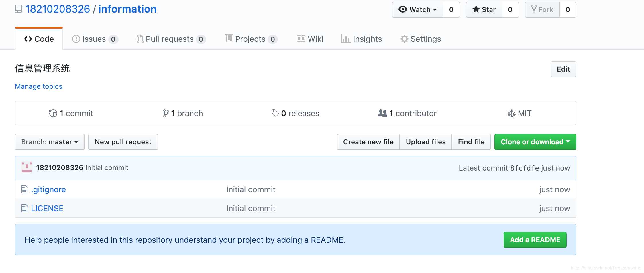Star the repository with the Star button
Image resolution: width=644 pixels, height=273 pixels.
pos(484,10)
